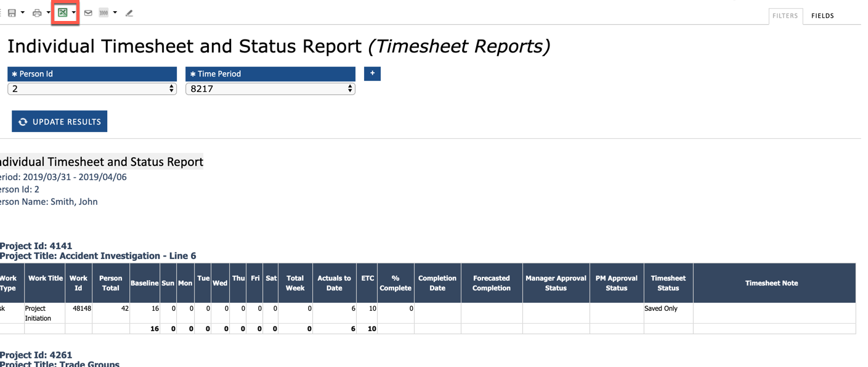Screen dimensions: 868x367
Task: Expand the Print options dropdown arrow
Action: point(48,12)
